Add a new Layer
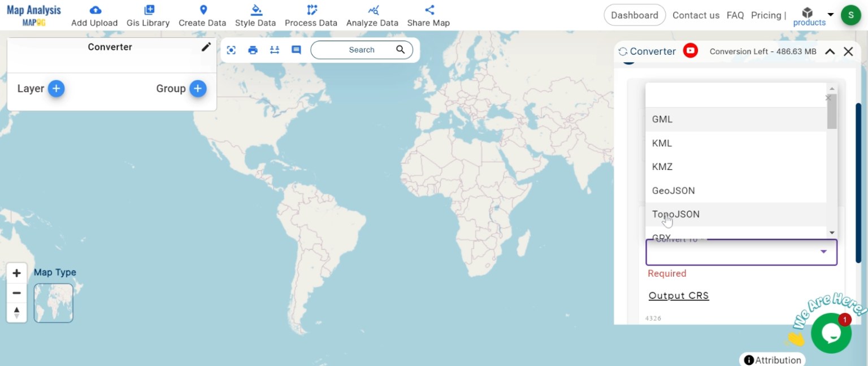 pyautogui.click(x=56, y=89)
